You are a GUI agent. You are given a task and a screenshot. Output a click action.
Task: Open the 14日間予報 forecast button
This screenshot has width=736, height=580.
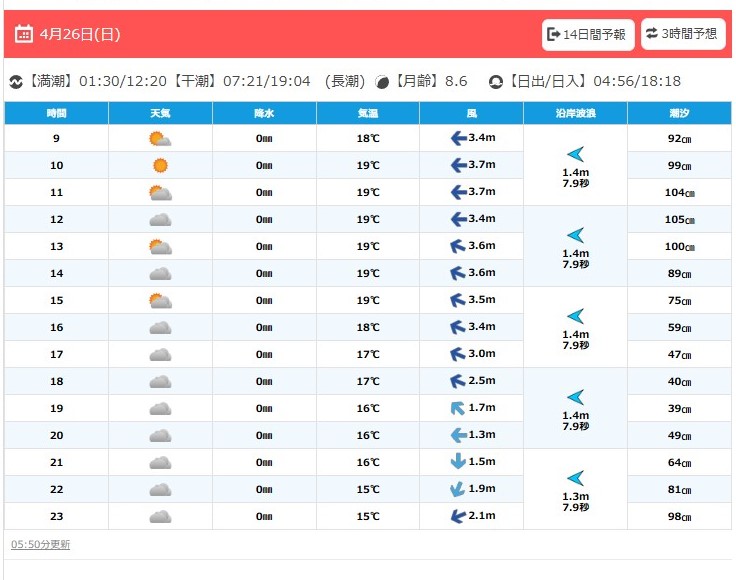click(588, 34)
